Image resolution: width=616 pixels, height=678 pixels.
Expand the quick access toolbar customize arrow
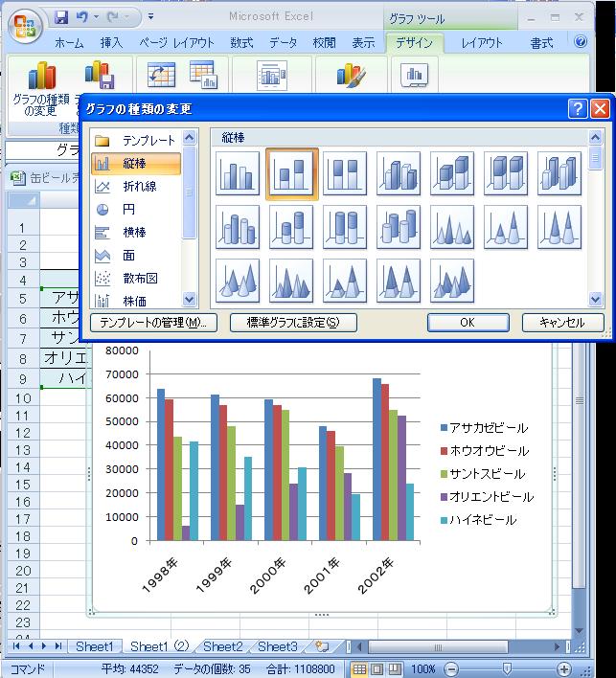tap(150, 17)
